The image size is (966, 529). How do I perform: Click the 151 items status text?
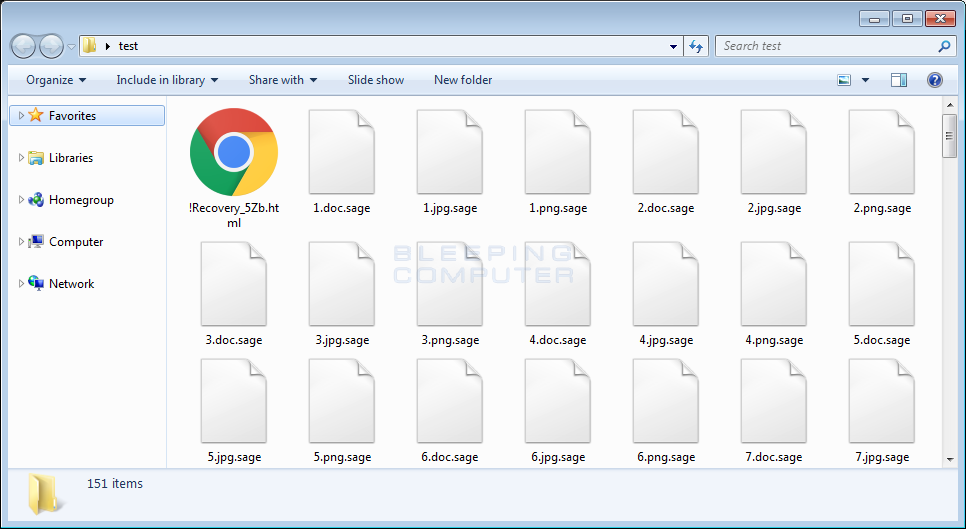[115, 483]
